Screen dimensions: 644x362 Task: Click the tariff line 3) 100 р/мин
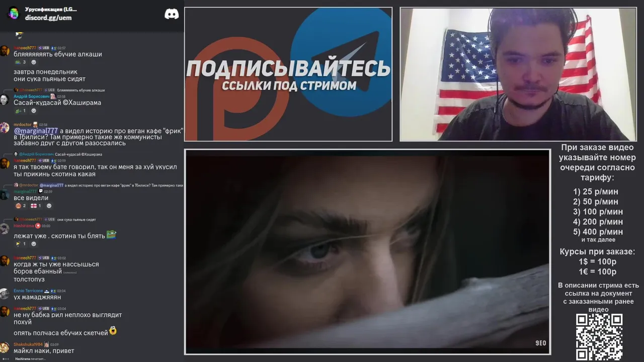coord(598,212)
